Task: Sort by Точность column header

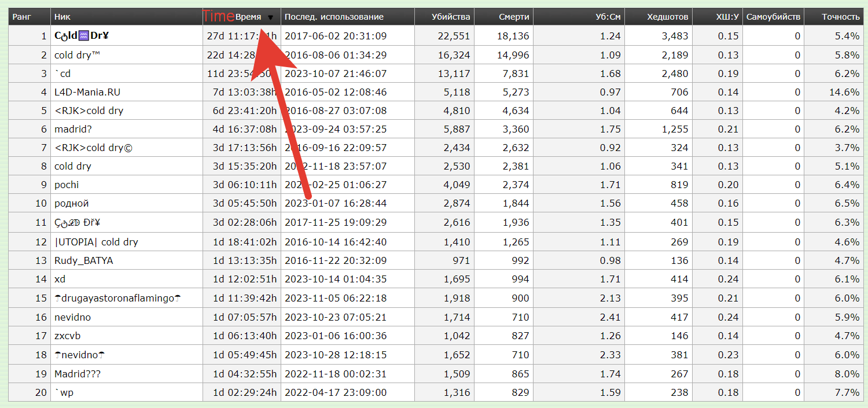Action: pyautogui.click(x=840, y=17)
